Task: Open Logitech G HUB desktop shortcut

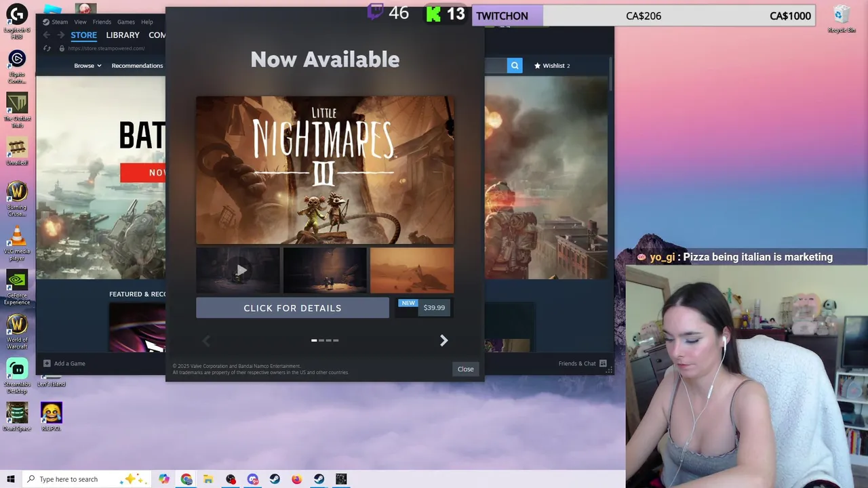Action: click(16, 20)
